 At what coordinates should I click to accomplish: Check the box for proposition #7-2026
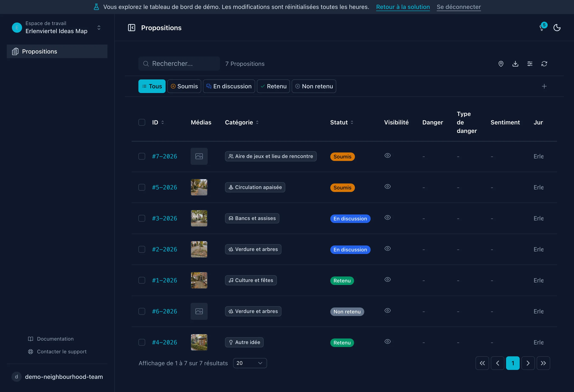tap(142, 156)
